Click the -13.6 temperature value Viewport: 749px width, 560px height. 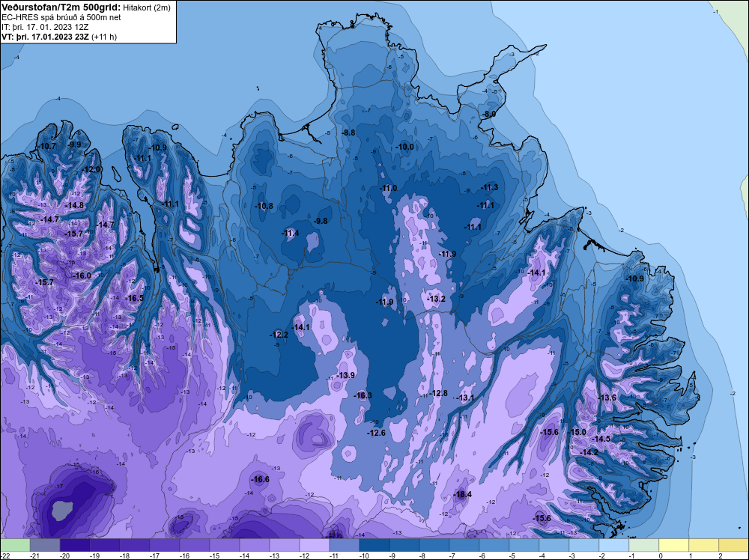[x=607, y=398]
